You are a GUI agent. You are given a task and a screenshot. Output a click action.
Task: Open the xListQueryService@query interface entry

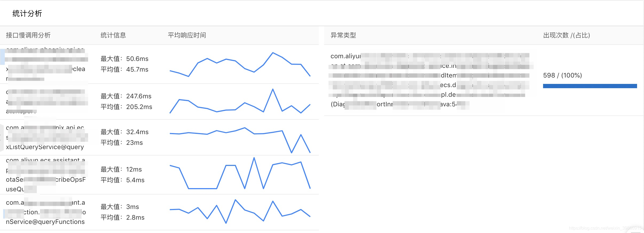click(x=45, y=147)
